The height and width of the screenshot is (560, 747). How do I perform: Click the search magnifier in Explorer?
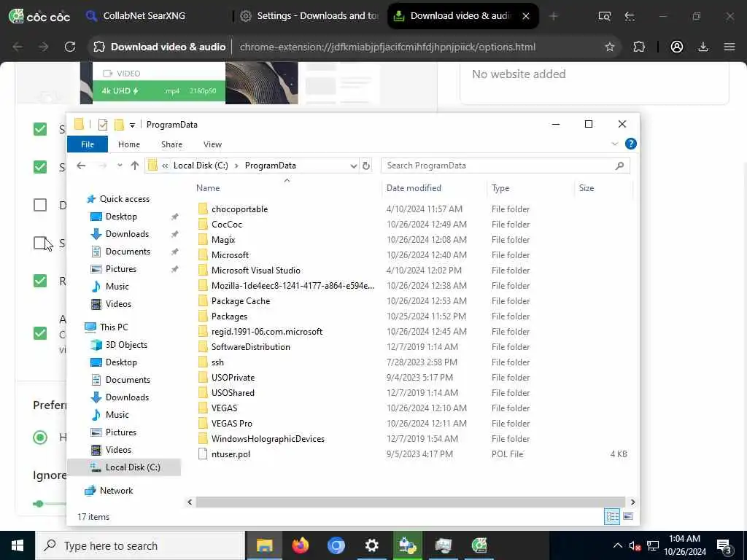click(619, 166)
